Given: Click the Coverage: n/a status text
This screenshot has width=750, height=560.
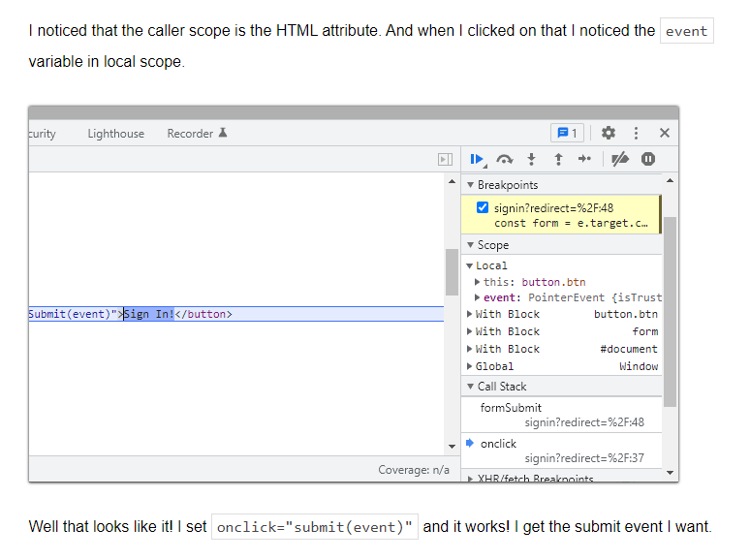Looking at the screenshot, I should tap(414, 470).
